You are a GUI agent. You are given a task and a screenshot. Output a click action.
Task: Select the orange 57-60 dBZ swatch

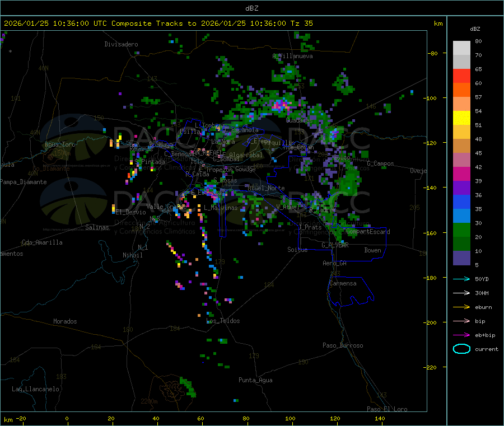pyautogui.click(x=461, y=90)
